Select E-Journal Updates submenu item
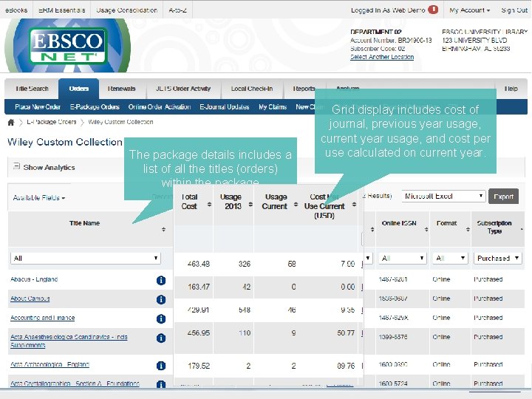 [225, 107]
